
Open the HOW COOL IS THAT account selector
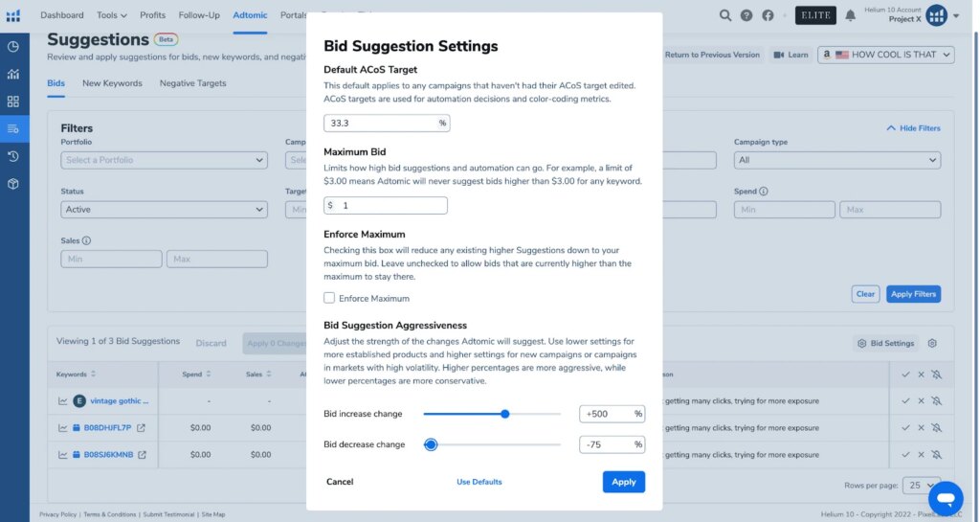tap(885, 55)
